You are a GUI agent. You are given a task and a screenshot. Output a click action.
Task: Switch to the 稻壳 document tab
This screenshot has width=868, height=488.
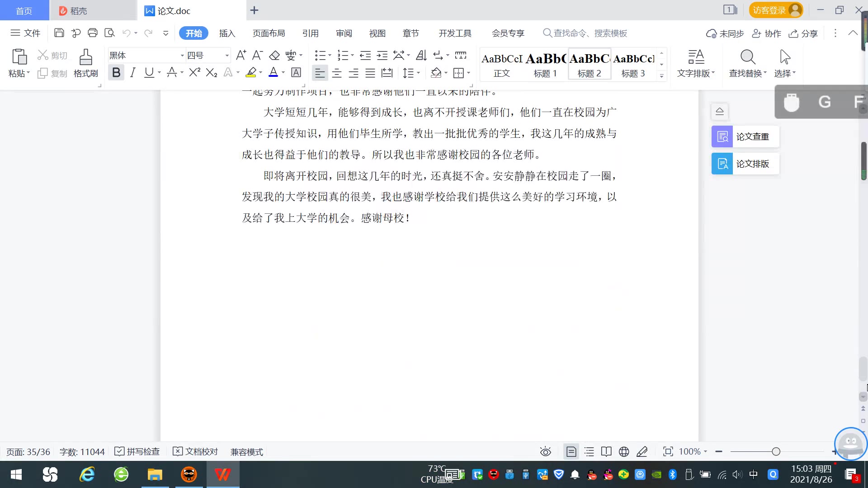tap(93, 10)
